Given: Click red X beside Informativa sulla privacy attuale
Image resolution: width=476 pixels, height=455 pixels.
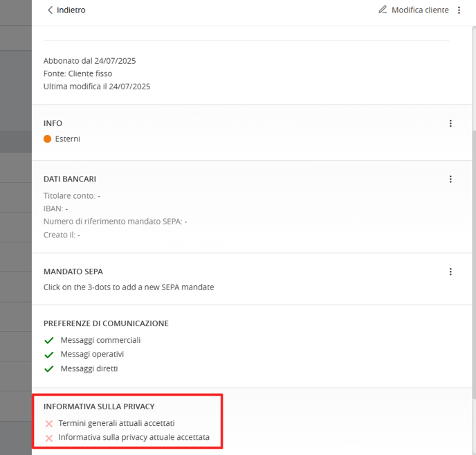Looking at the screenshot, I should pyautogui.click(x=49, y=438).
